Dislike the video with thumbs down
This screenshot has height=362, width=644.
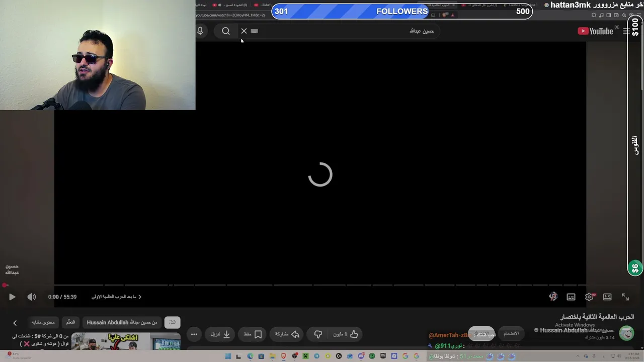[318, 334]
